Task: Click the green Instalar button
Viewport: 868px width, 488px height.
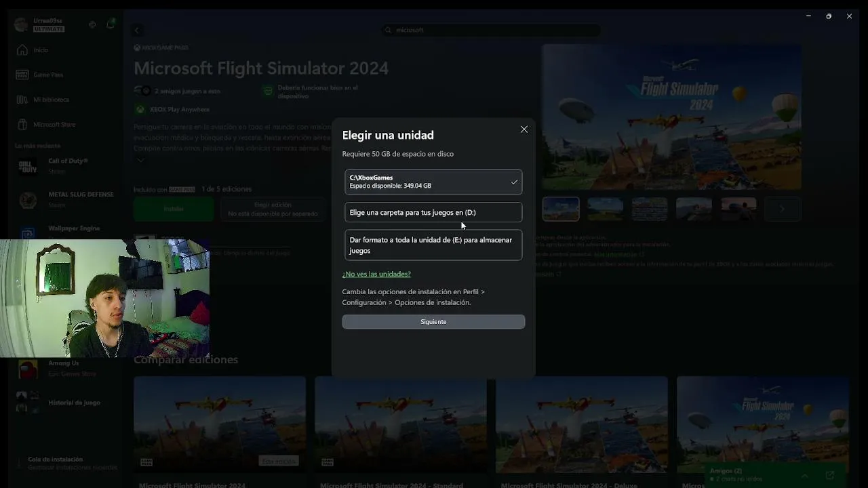Action: (x=174, y=209)
